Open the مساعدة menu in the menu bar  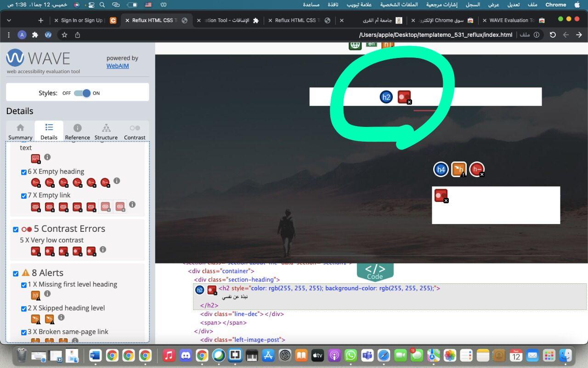tap(311, 5)
